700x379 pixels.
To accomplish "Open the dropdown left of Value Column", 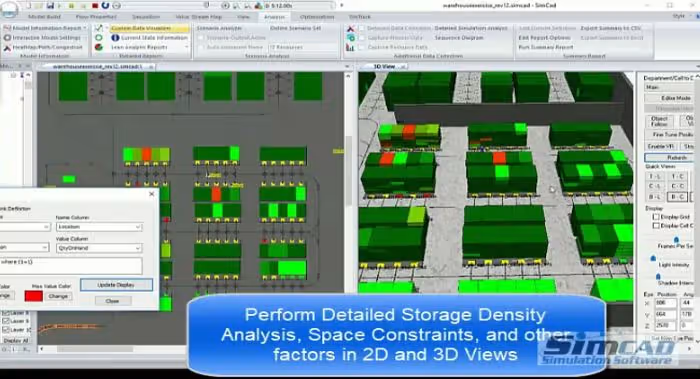I will pos(25,247).
